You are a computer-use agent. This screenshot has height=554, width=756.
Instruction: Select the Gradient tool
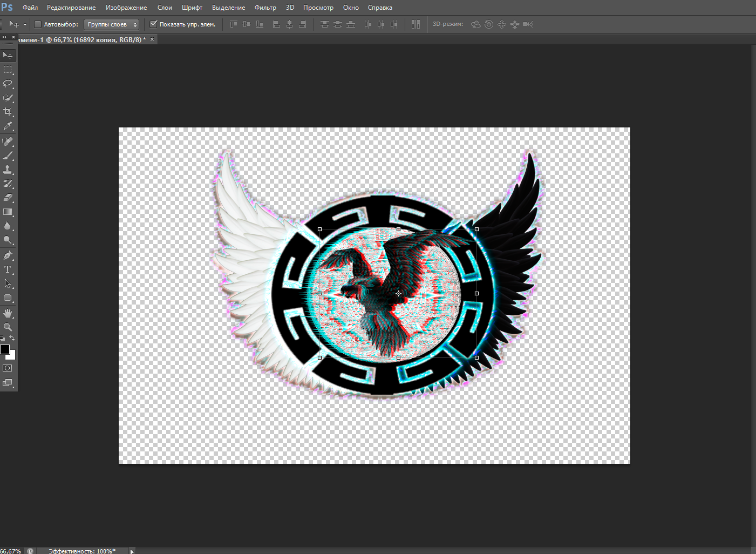(8, 212)
